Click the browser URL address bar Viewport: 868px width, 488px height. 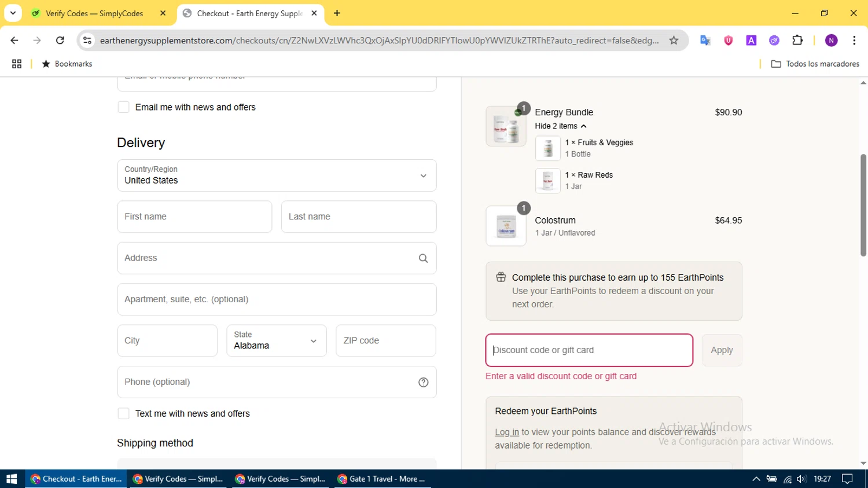[x=379, y=41]
